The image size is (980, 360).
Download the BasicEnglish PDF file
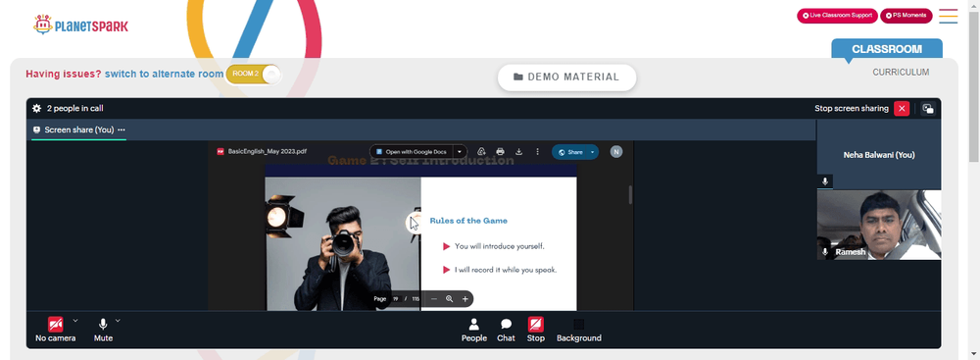coord(518,151)
